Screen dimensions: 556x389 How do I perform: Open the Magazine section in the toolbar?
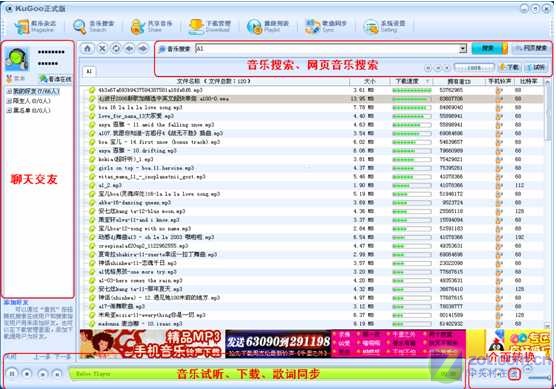click(x=35, y=27)
